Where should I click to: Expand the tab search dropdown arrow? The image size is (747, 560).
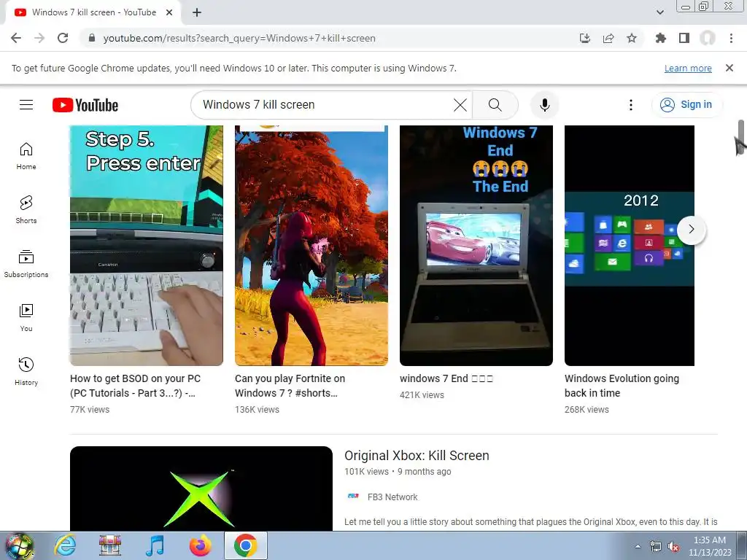[660, 12]
